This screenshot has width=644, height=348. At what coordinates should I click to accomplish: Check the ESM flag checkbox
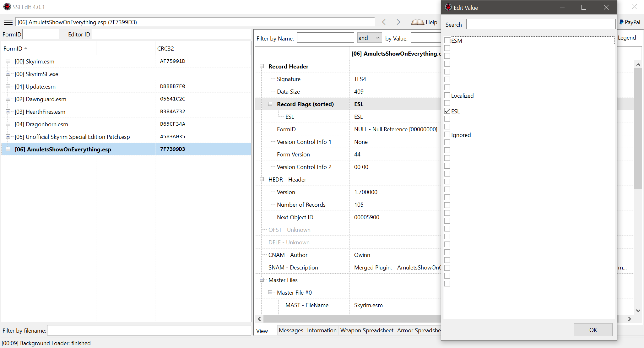click(447, 40)
